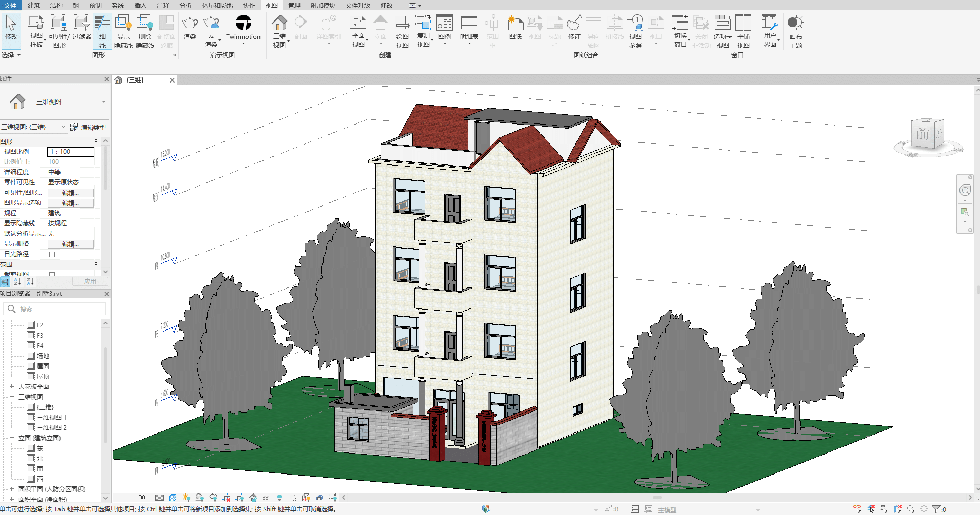Click the Schedules icon in ribbon
The width and height of the screenshot is (980, 515).
[x=469, y=28]
